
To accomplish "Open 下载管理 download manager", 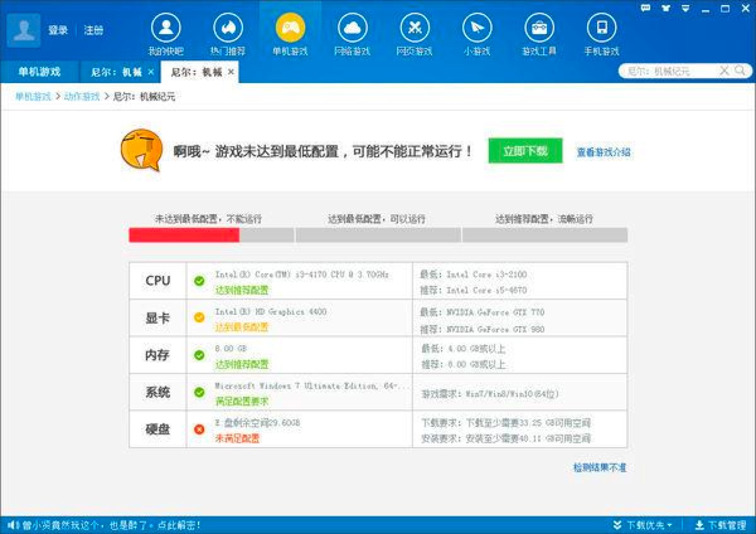I will pyautogui.click(x=720, y=525).
